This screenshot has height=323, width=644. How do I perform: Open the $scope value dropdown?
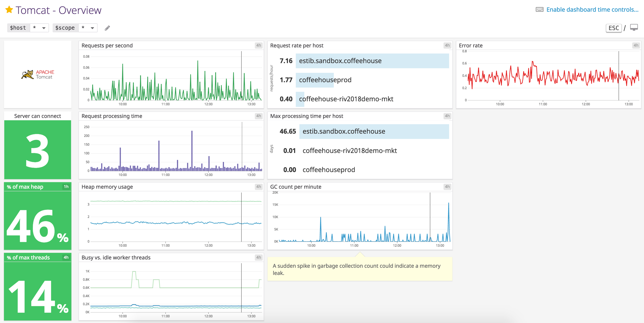[87, 28]
